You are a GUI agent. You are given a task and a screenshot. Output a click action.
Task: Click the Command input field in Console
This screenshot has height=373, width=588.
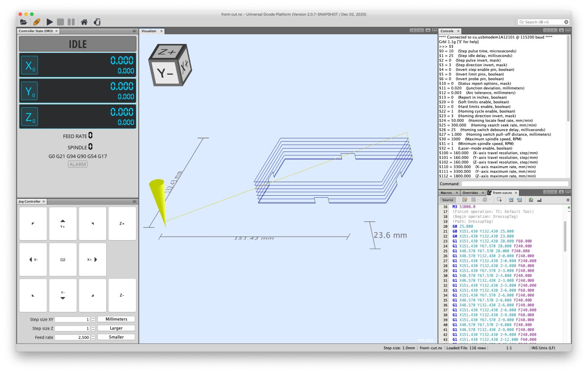coord(514,184)
